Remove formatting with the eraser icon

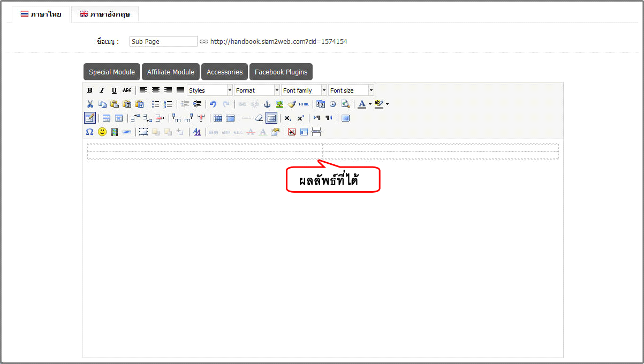[x=259, y=118]
